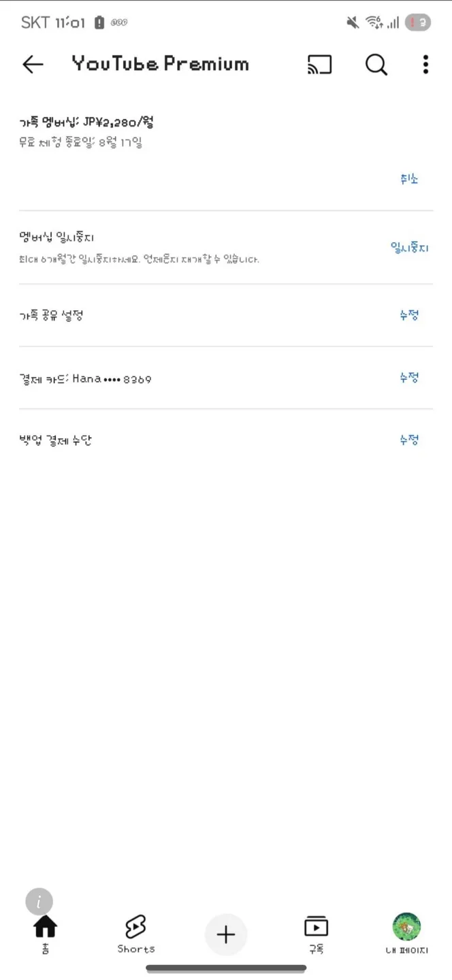Tap the battery icon in status bar
The width and height of the screenshot is (452, 980).
point(99,22)
